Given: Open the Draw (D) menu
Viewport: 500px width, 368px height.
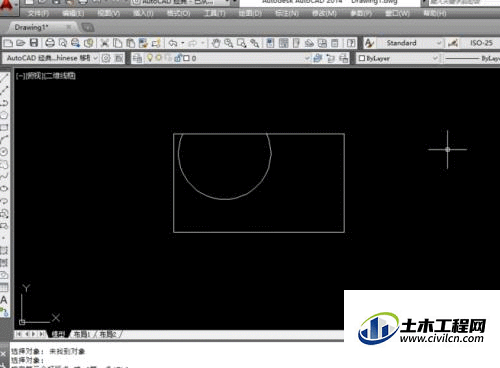Looking at the screenshot, I should pyautogui.click(x=251, y=14).
